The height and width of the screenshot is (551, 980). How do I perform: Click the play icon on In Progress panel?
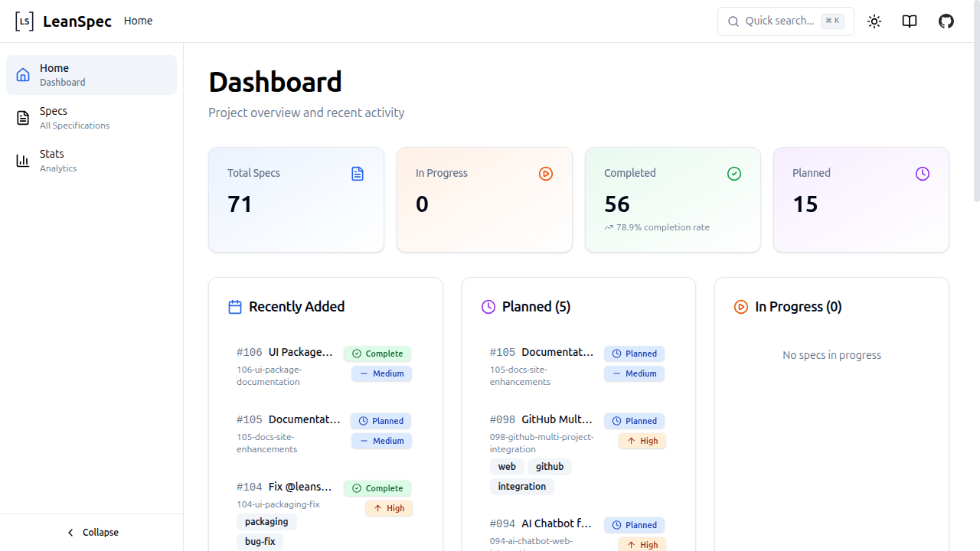740,306
